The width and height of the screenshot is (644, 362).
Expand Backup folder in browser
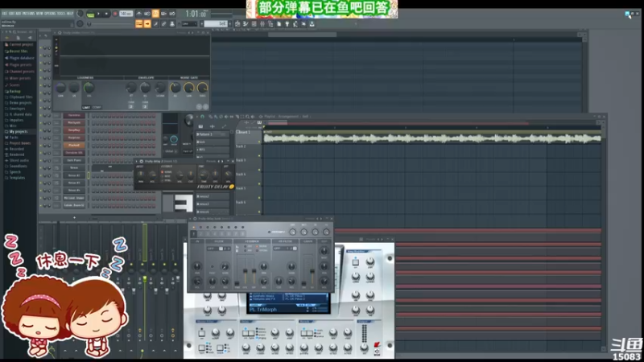point(13,91)
